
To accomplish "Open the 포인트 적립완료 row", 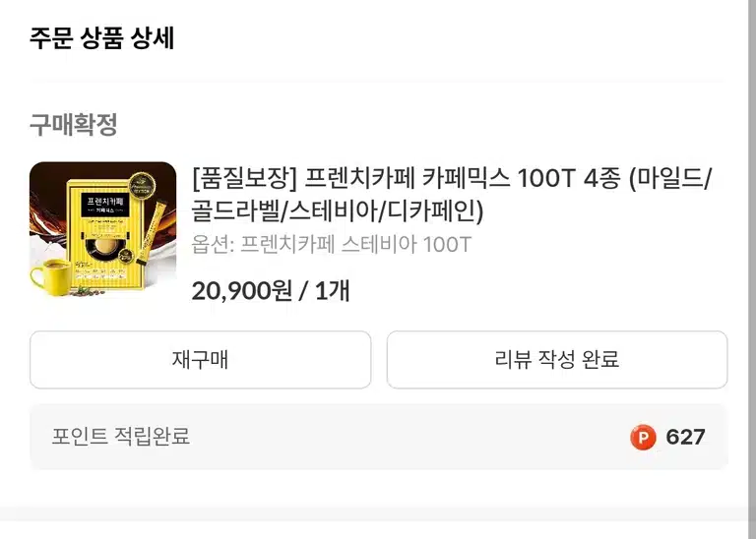I will (378, 437).
